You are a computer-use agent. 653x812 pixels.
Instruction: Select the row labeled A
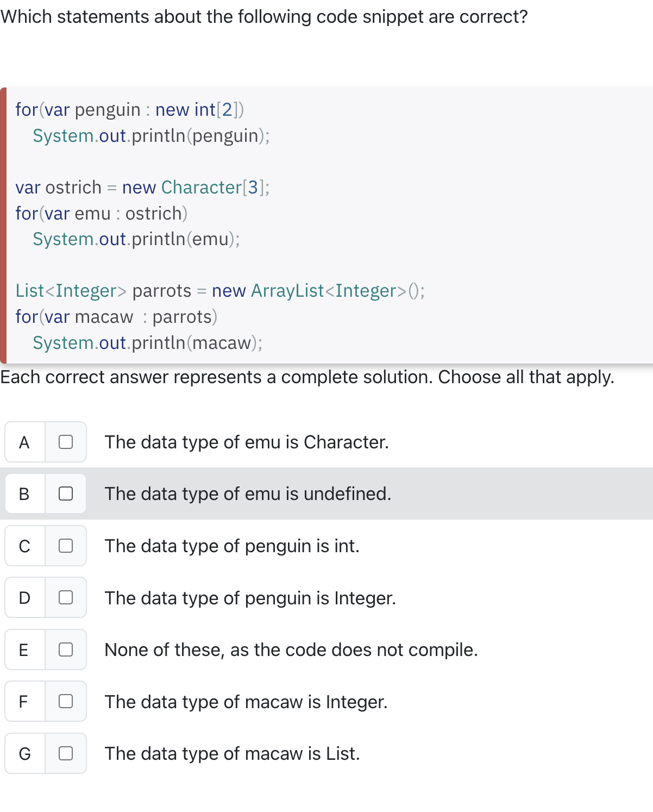point(24,442)
